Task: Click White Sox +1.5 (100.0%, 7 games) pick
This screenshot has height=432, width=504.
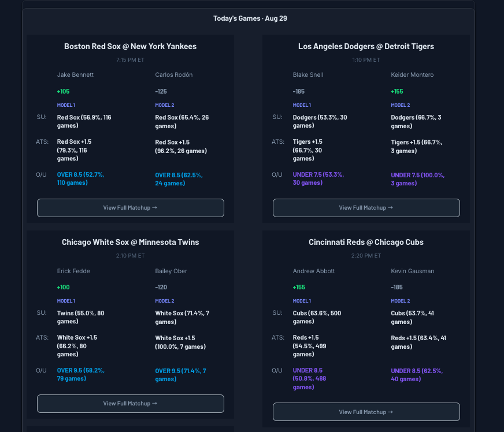Action: point(180,342)
